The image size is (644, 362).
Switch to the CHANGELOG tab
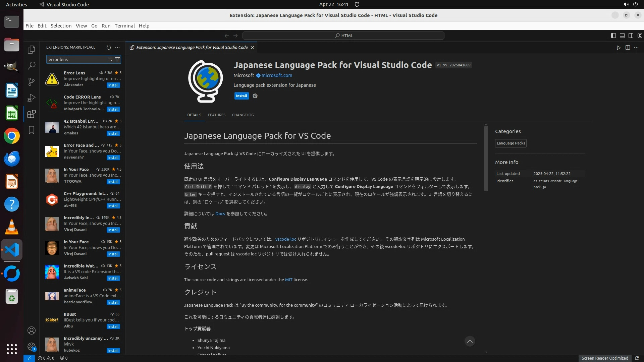click(243, 115)
